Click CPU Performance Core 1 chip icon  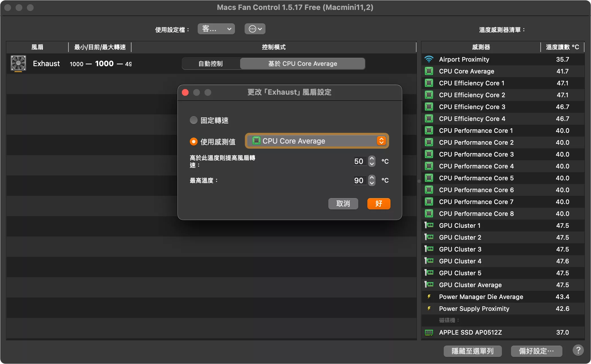[x=429, y=131]
